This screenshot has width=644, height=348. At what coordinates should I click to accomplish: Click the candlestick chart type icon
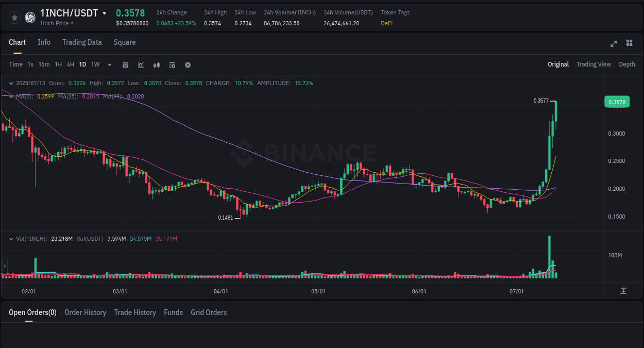157,64
